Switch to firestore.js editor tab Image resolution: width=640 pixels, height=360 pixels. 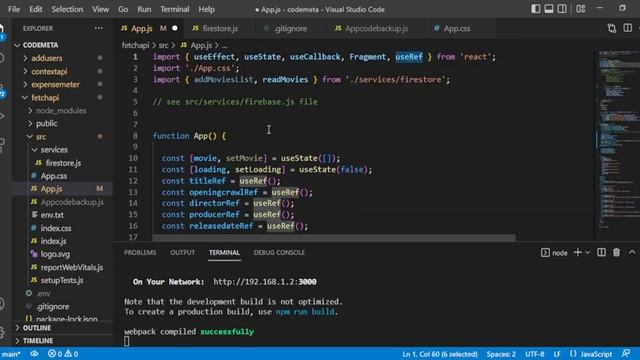pos(220,28)
